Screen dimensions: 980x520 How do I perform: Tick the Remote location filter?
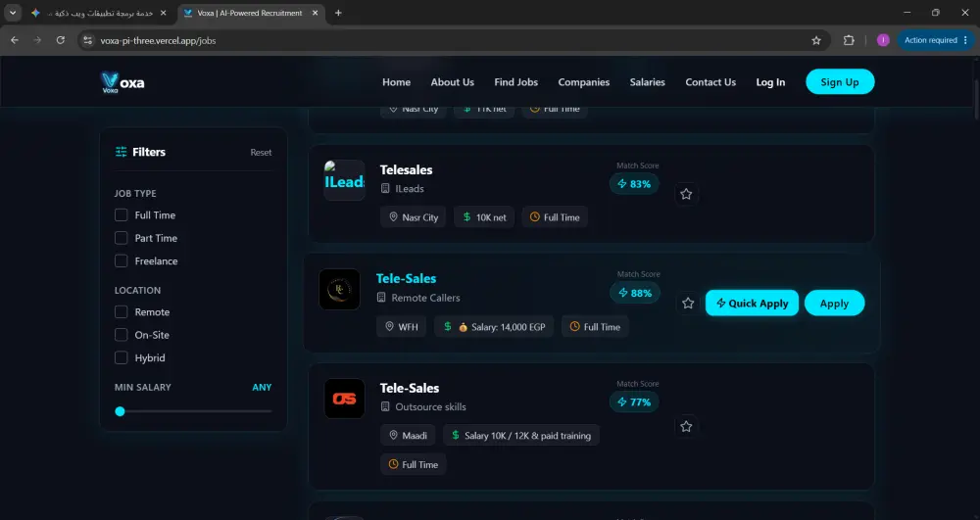122,312
